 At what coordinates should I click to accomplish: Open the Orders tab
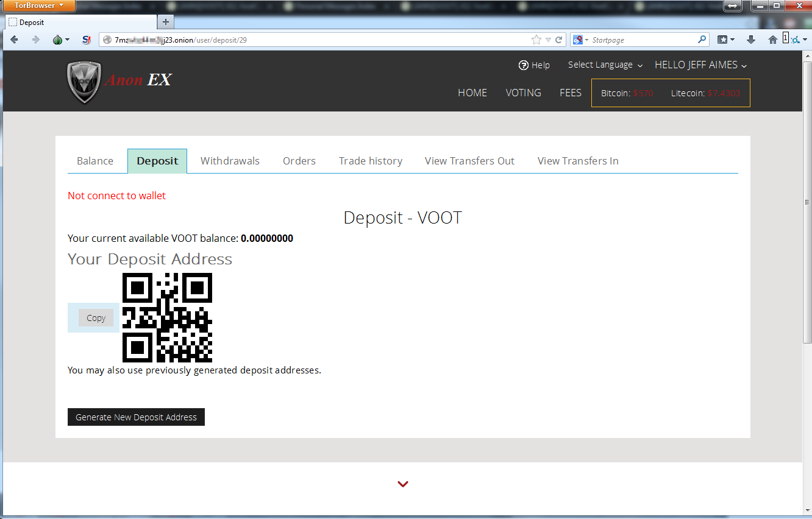pyautogui.click(x=299, y=161)
